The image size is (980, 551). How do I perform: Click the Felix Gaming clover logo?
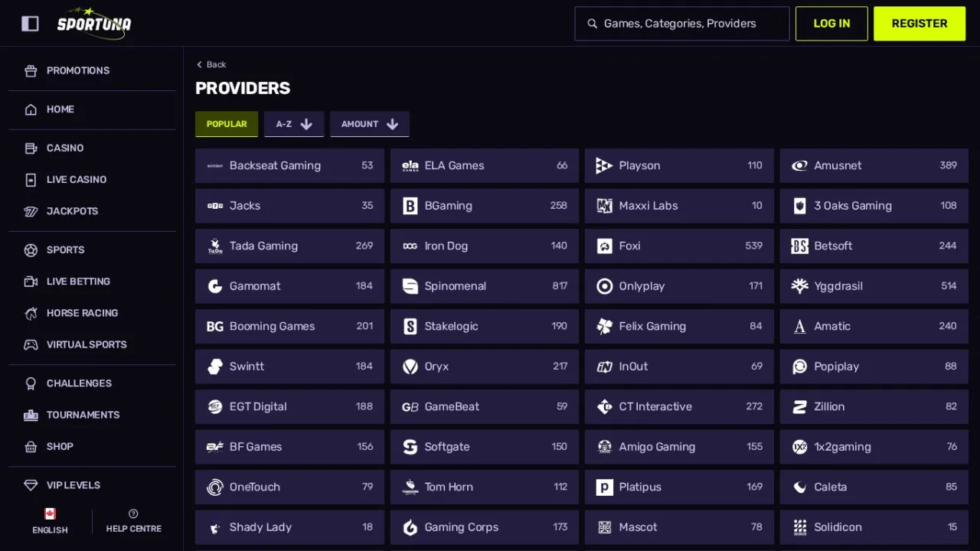605,326
